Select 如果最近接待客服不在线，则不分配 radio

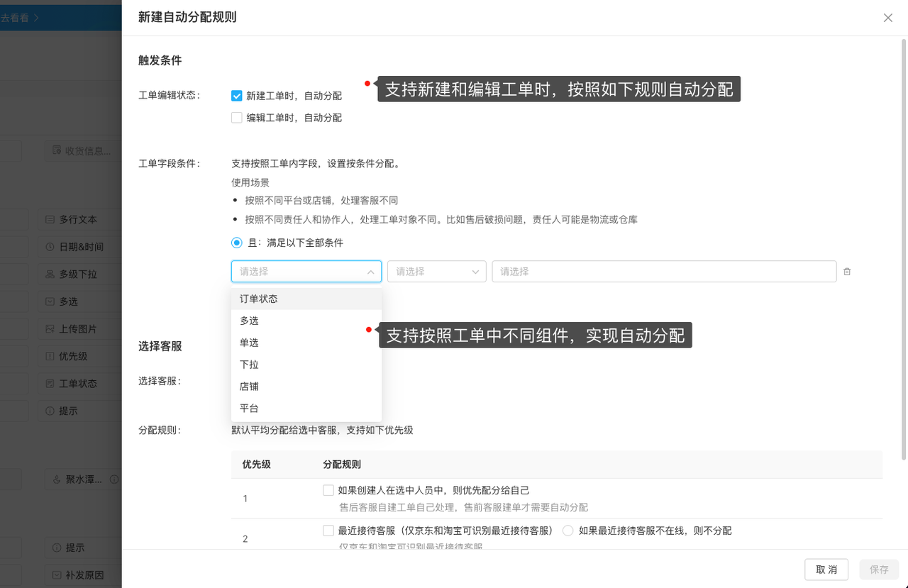pyautogui.click(x=567, y=531)
